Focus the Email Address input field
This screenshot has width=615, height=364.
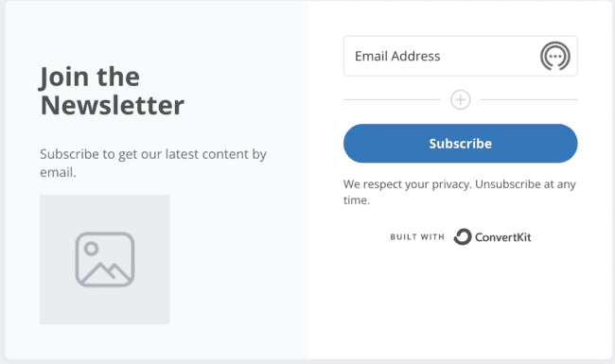pyautogui.click(x=461, y=56)
